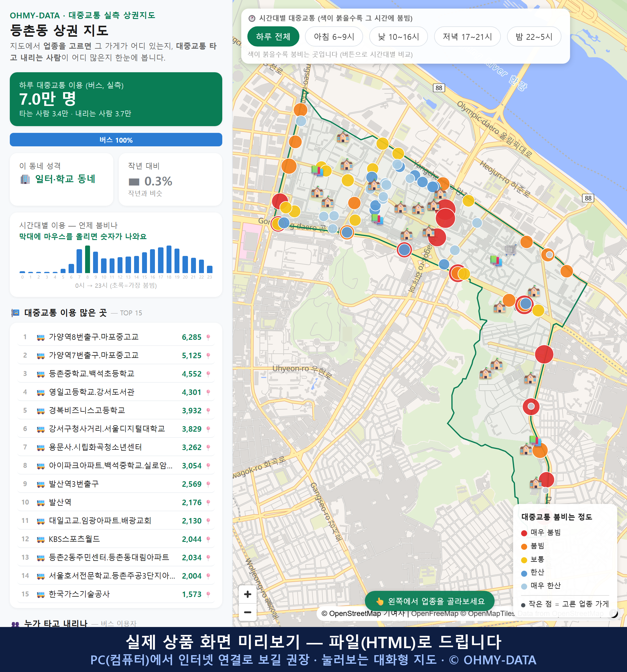This screenshot has width=627, height=672.
Task: Locate 가양역8번출구.마포중고교 pin icon
Action: (x=208, y=337)
